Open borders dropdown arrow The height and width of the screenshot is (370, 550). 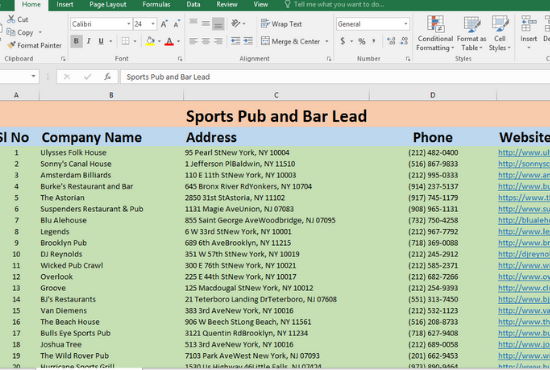tap(135, 41)
